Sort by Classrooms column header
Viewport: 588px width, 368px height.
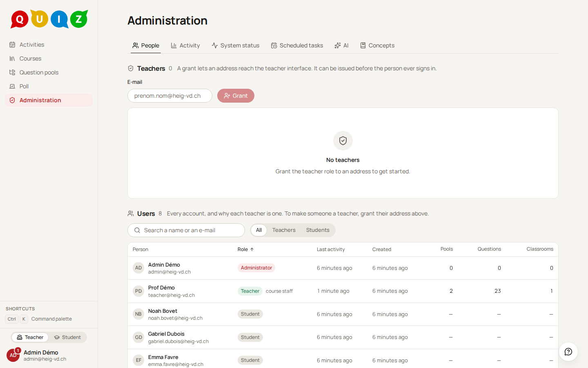click(x=540, y=249)
